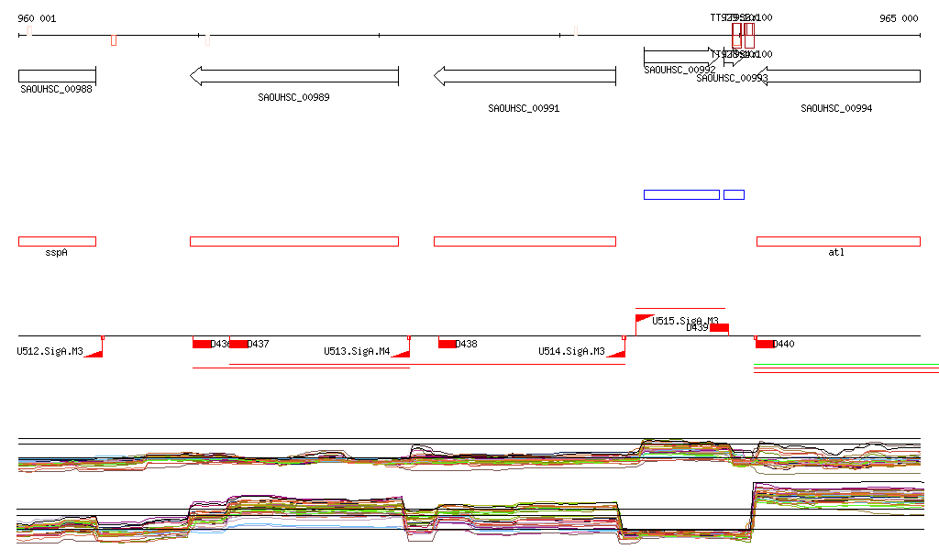Click small red marker below the coordinate axis

(x=114, y=40)
